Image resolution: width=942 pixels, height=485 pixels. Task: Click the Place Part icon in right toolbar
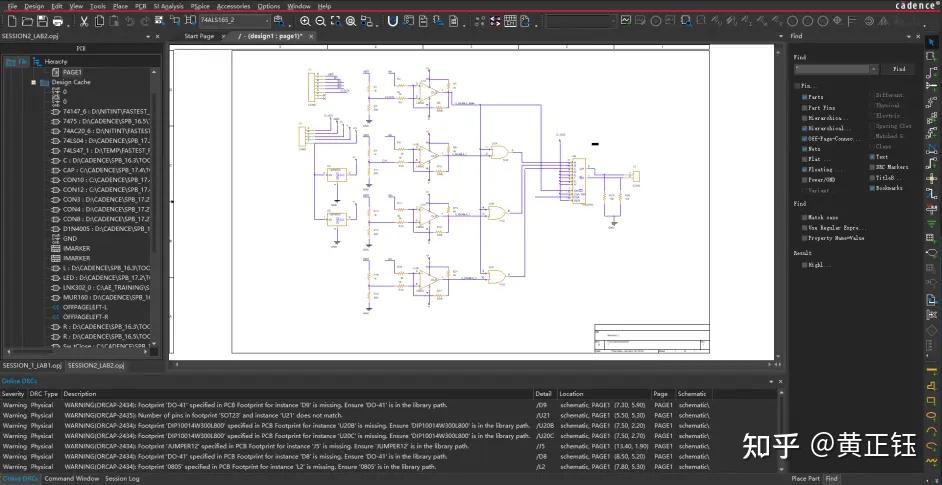click(931, 56)
